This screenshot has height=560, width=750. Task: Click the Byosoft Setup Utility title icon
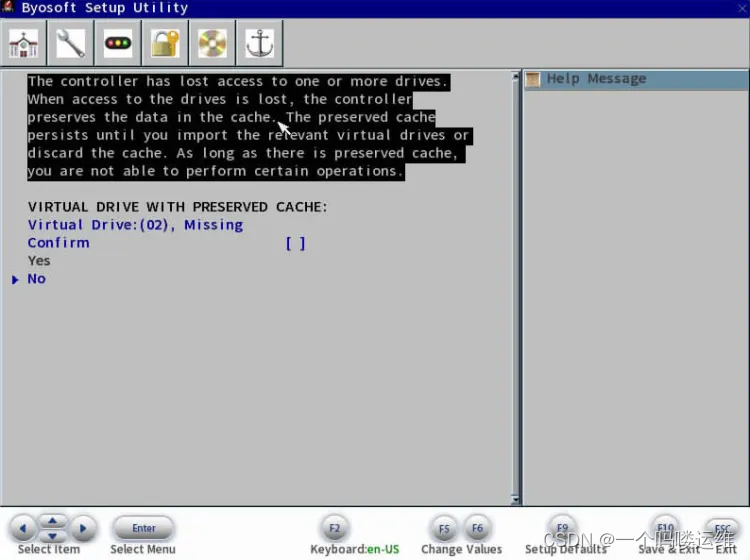(x=8, y=7)
